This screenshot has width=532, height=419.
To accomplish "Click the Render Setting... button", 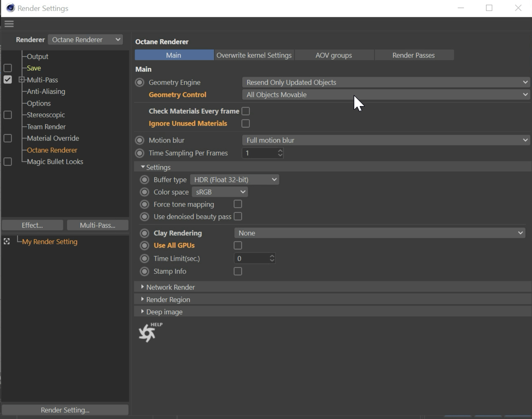I will pos(65,410).
